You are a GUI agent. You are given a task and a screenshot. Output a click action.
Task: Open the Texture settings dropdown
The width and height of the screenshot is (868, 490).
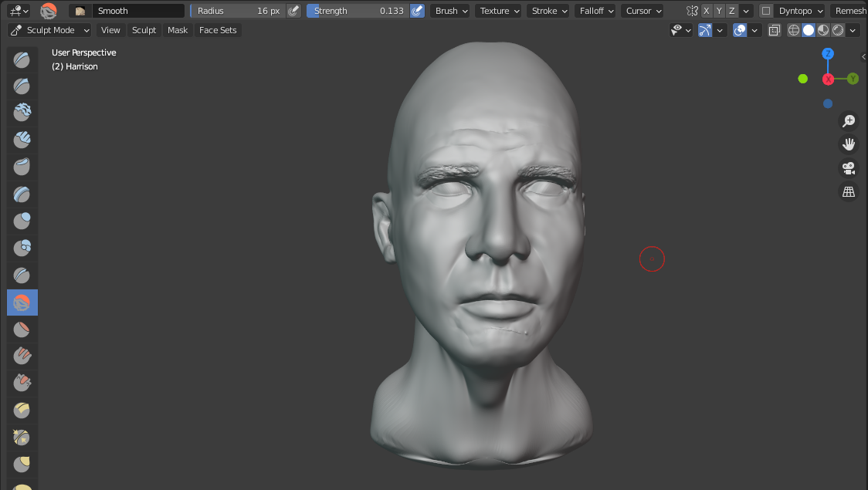point(500,11)
